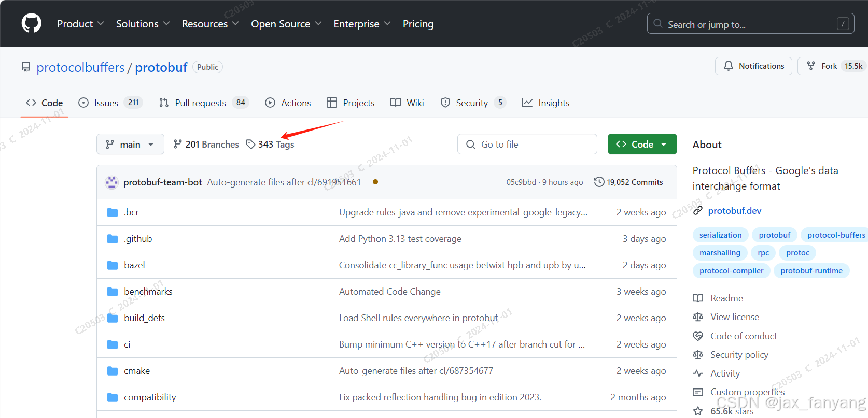Click the star icon beside 65.6k stars
Image resolution: width=868 pixels, height=418 pixels.
click(698, 411)
